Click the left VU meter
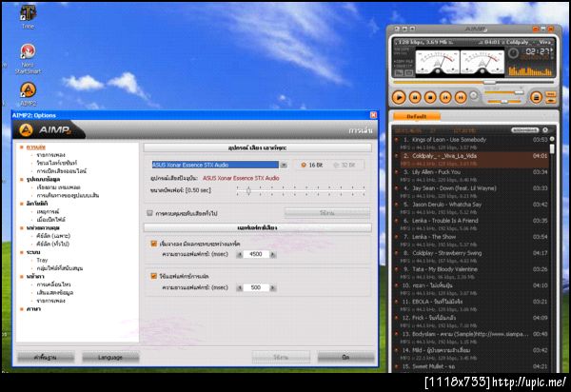The width and height of the screenshot is (571, 392). (x=438, y=64)
